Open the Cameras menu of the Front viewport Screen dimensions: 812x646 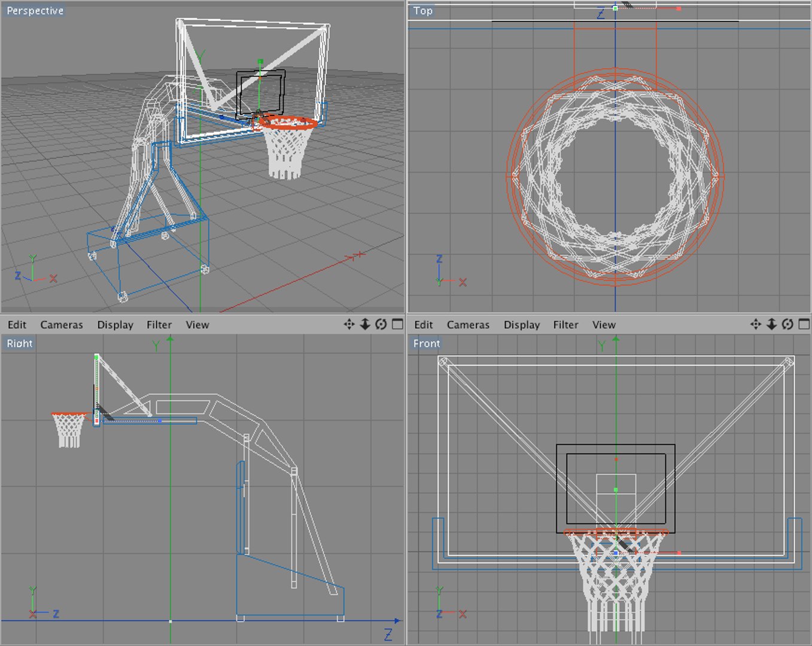(468, 325)
